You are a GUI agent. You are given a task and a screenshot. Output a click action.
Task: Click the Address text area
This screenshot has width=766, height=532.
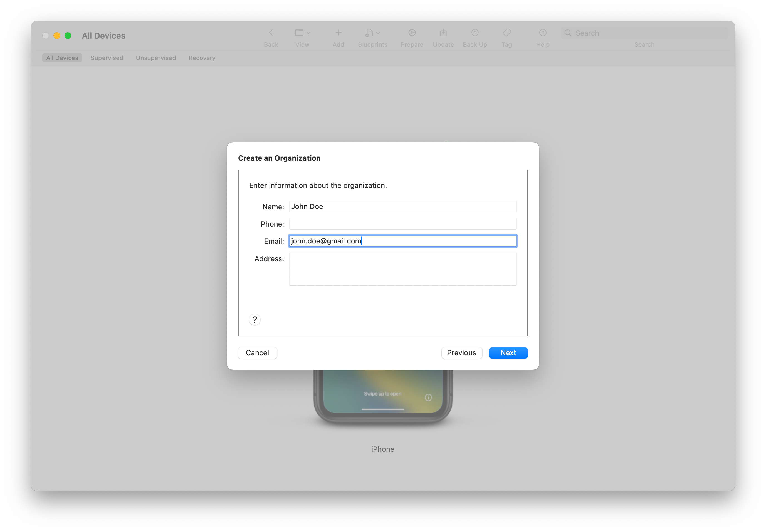pyautogui.click(x=402, y=269)
